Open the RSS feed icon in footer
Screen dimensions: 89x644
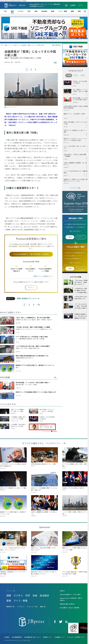(x=66, y=621)
